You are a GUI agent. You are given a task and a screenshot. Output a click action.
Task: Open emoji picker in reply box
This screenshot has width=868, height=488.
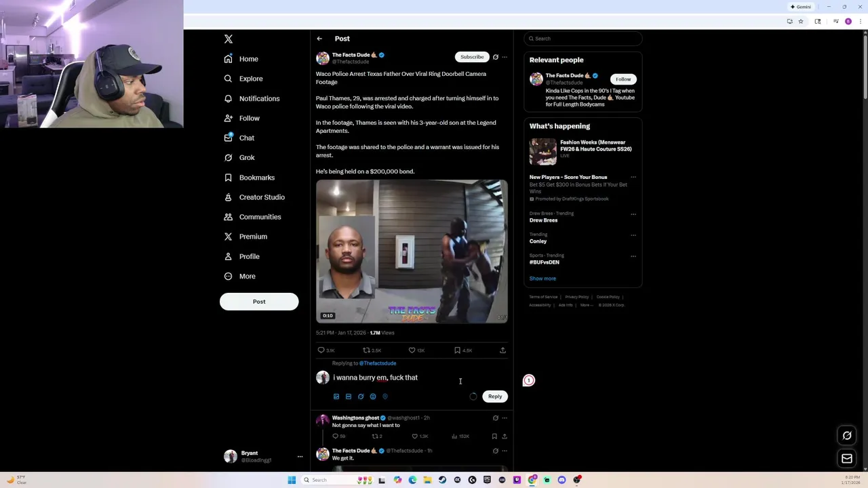[373, 396]
